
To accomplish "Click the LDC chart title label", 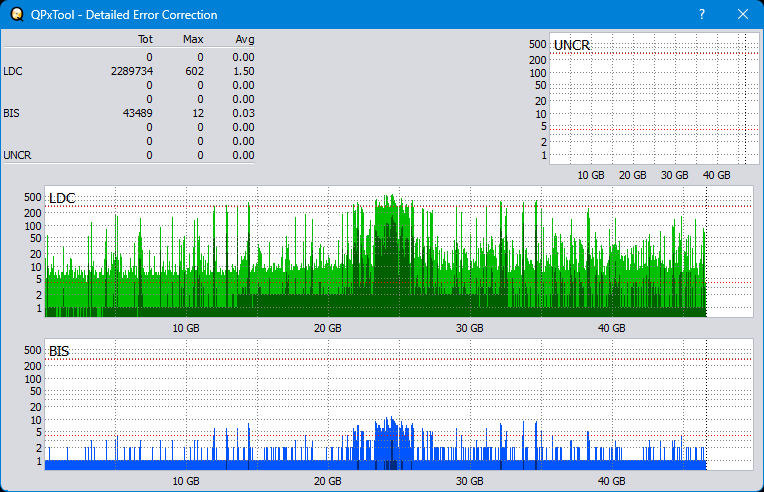I will pos(62,198).
